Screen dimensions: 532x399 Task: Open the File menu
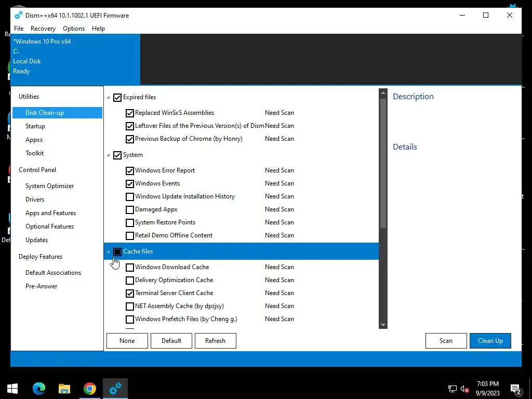coord(19,29)
